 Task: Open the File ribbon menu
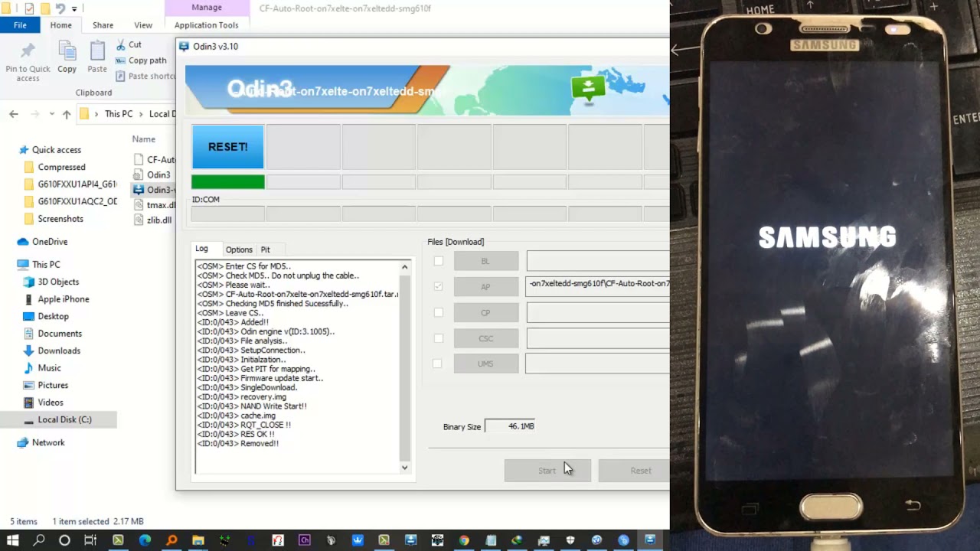click(20, 25)
